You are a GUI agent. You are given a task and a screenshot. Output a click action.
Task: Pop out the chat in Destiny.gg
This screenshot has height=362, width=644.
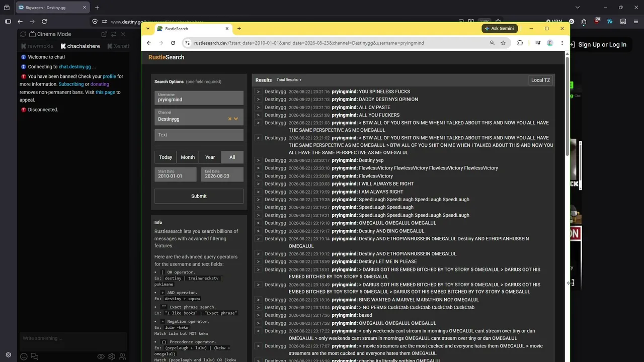[x=104, y=34]
